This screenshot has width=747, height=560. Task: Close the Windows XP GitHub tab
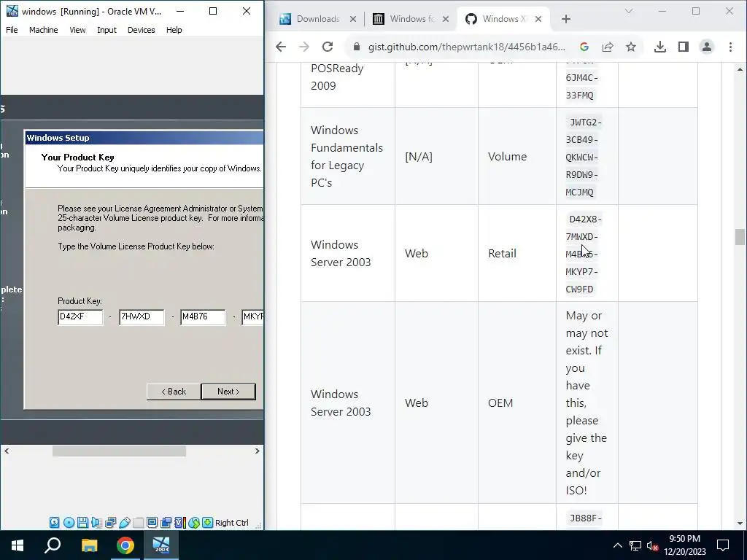click(538, 19)
